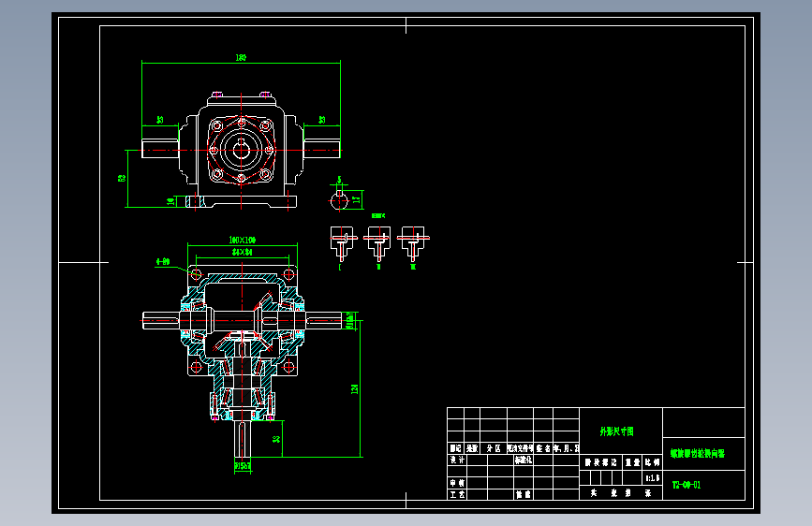Select the third shaft configuration diagram labeled III

click(413, 243)
